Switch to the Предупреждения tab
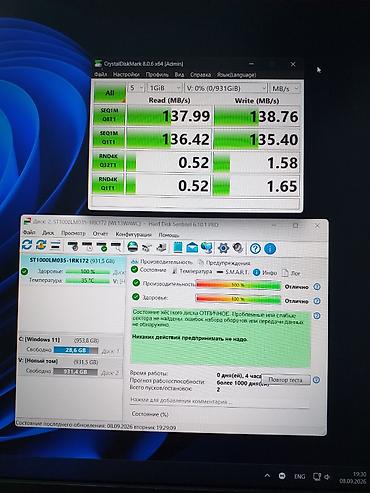370x493 pixels. click(x=224, y=263)
